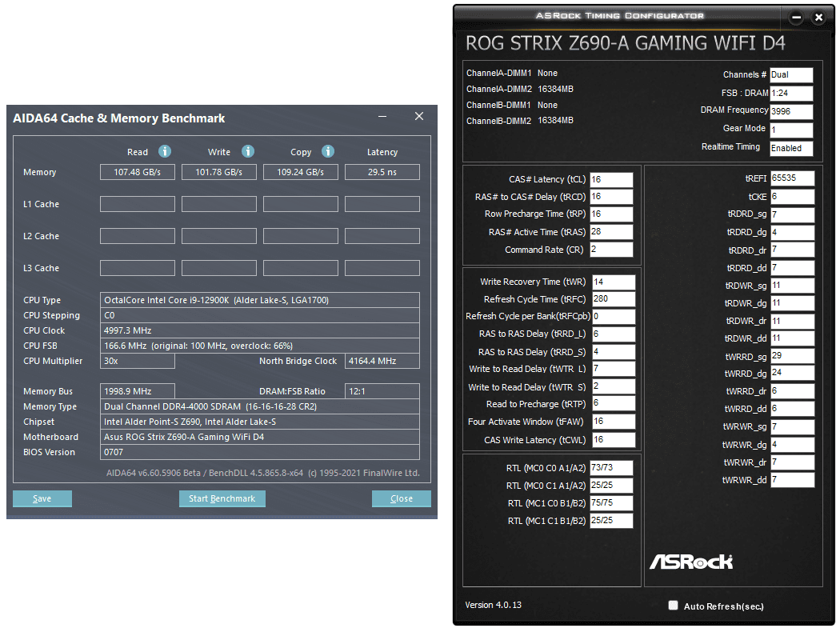Image resolution: width=840 pixels, height=632 pixels.
Task: Click the Copy info icon in AIDA64
Action: 328,151
